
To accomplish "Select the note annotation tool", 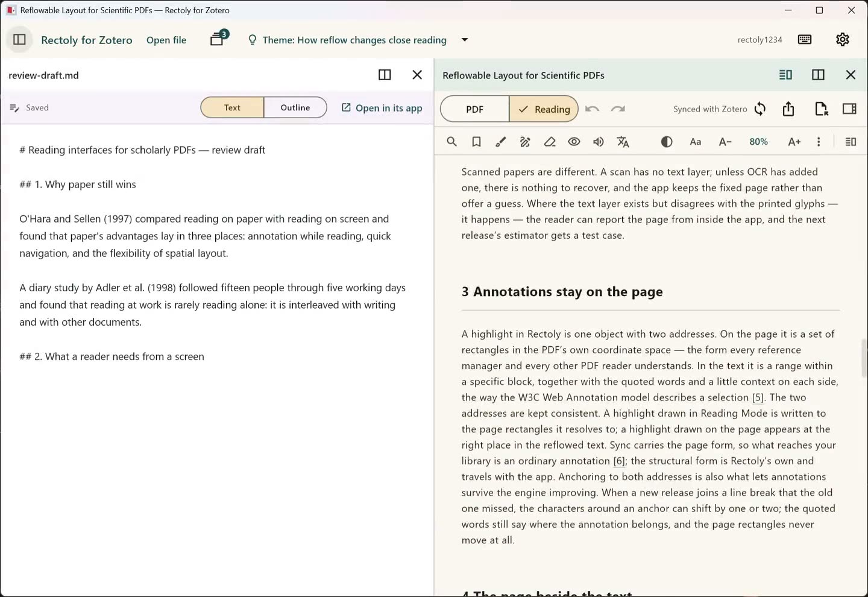I will tap(525, 142).
